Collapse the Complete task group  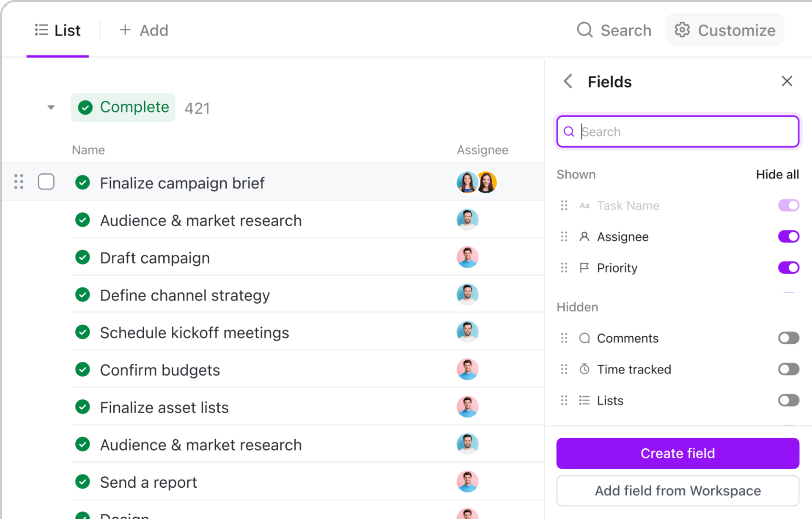tap(50, 107)
